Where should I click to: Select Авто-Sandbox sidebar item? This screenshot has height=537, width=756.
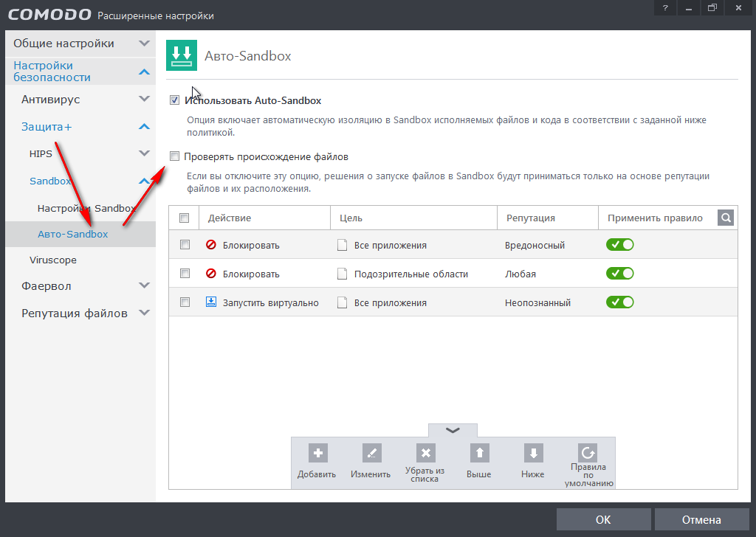(x=80, y=234)
